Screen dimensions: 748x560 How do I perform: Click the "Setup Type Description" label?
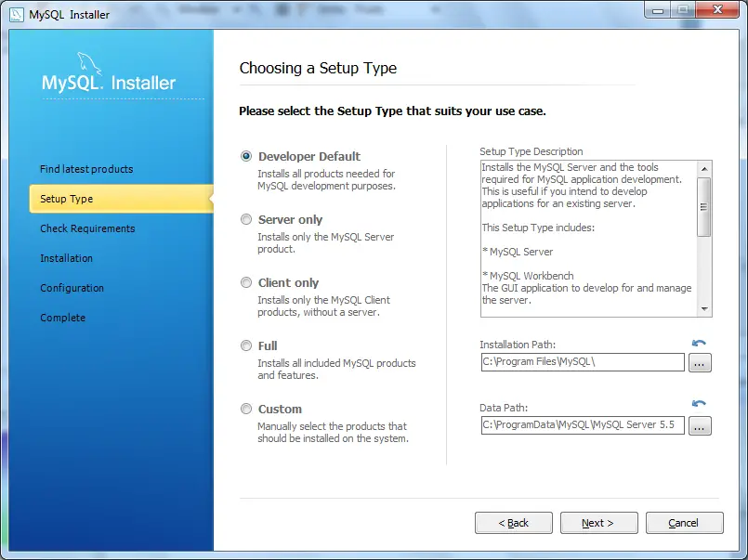tap(531, 151)
